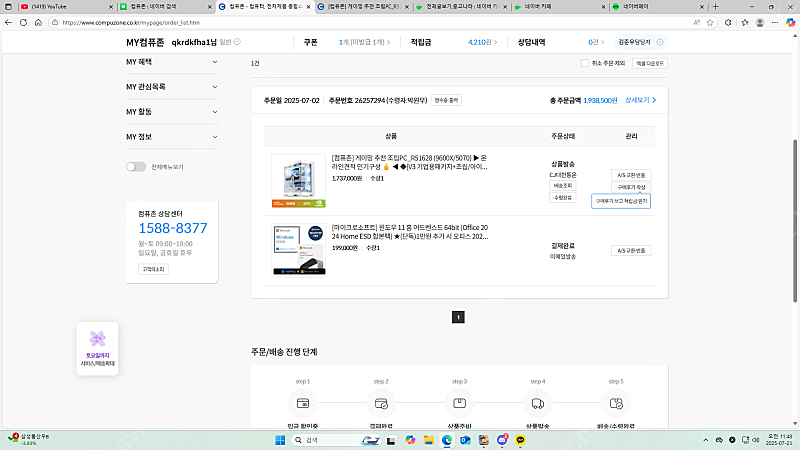800x450 pixels.
Task: Open the gaming PC product thumbnail
Action: (298, 181)
